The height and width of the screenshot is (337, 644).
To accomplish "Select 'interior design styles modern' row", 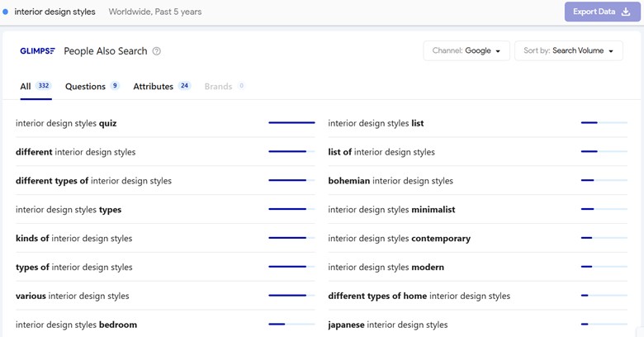I will pyautogui.click(x=478, y=267).
